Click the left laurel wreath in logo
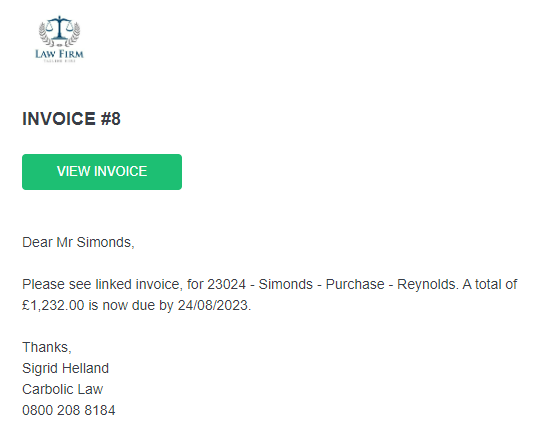The image size is (542, 447). pyautogui.click(x=45, y=34)
